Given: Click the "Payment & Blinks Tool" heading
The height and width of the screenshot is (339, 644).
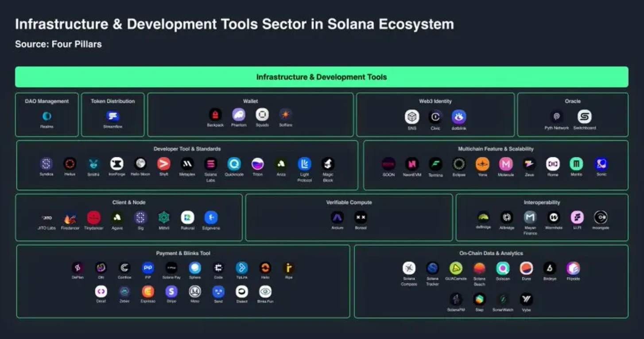Looking at the screenshot, I should coord(183,253).
